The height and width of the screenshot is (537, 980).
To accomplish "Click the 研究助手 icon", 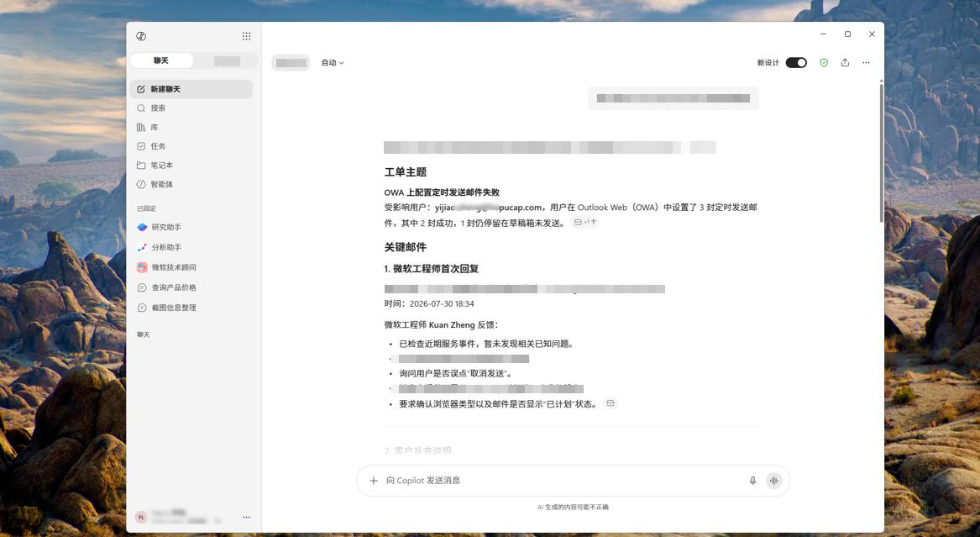I will pos(142,227).
